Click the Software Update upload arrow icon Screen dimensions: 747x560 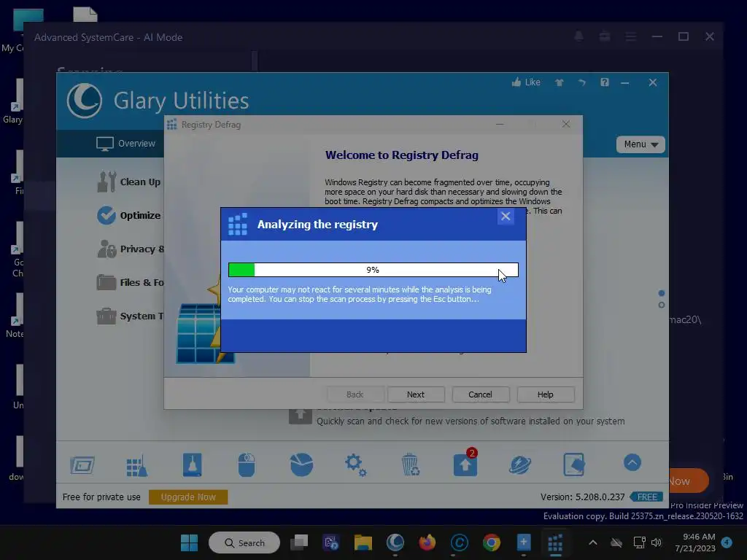tap(300, 415)
